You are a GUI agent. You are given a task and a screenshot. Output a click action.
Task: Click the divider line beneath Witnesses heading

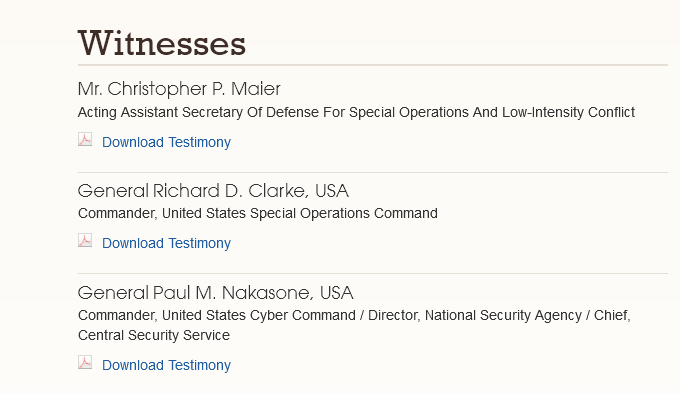(373, 65)
